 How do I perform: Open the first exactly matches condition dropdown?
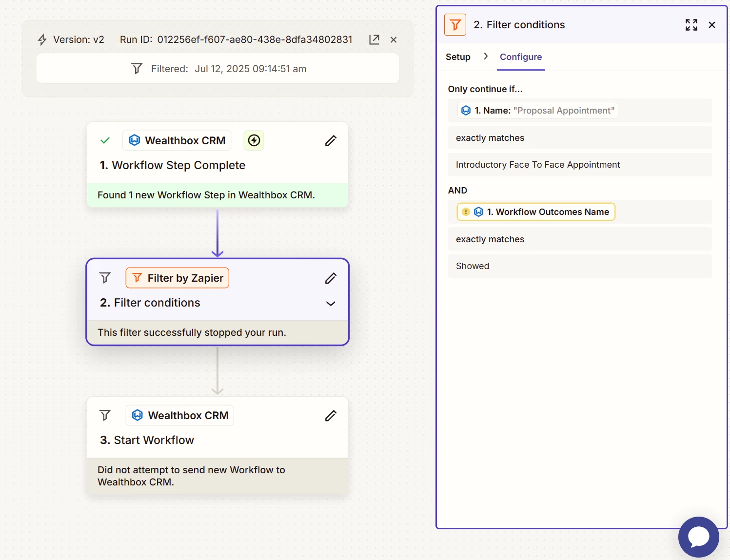coord(580,138)
